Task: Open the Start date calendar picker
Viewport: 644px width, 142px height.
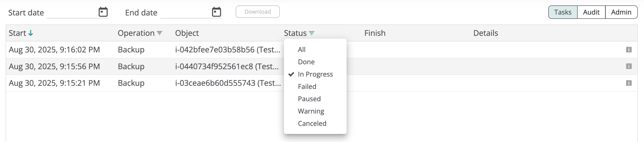Action: tap(103, 12)
